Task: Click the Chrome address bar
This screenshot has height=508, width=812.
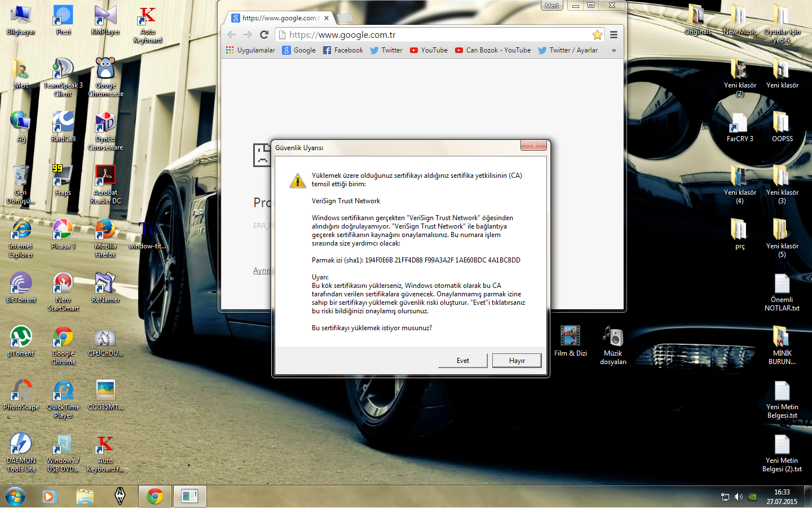Action: (440, 35)
